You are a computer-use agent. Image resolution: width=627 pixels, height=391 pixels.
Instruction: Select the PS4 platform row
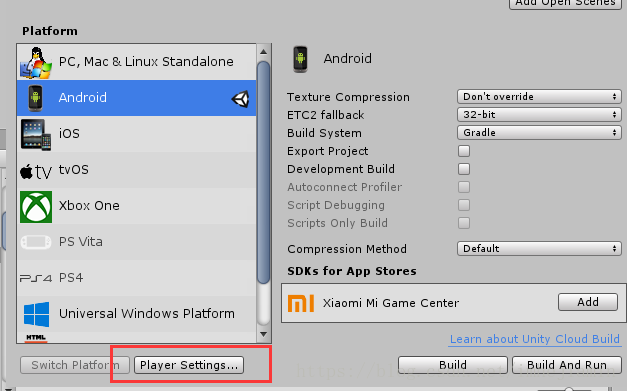coord(136,278)
